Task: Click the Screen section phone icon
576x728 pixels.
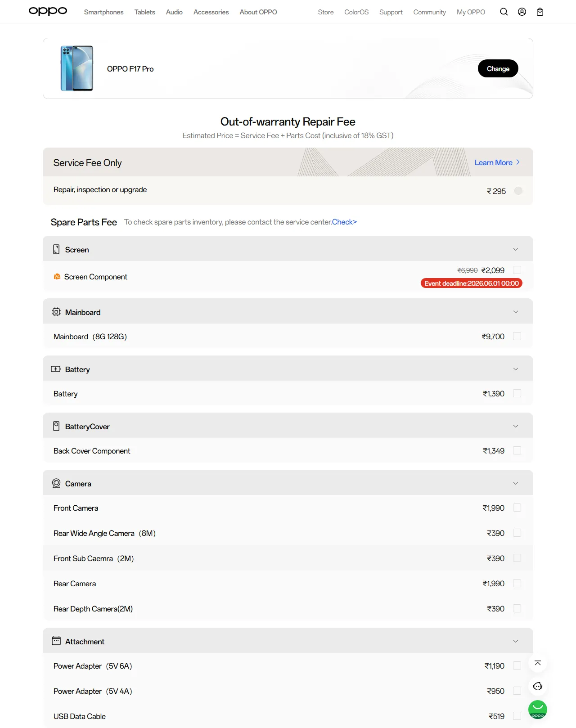Action: click(56, 249)
